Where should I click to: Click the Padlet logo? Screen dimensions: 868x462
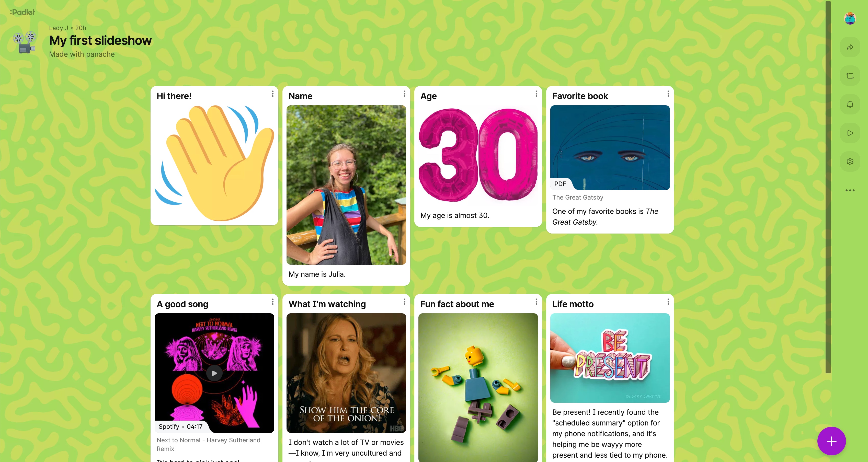[x=22, y=12]
